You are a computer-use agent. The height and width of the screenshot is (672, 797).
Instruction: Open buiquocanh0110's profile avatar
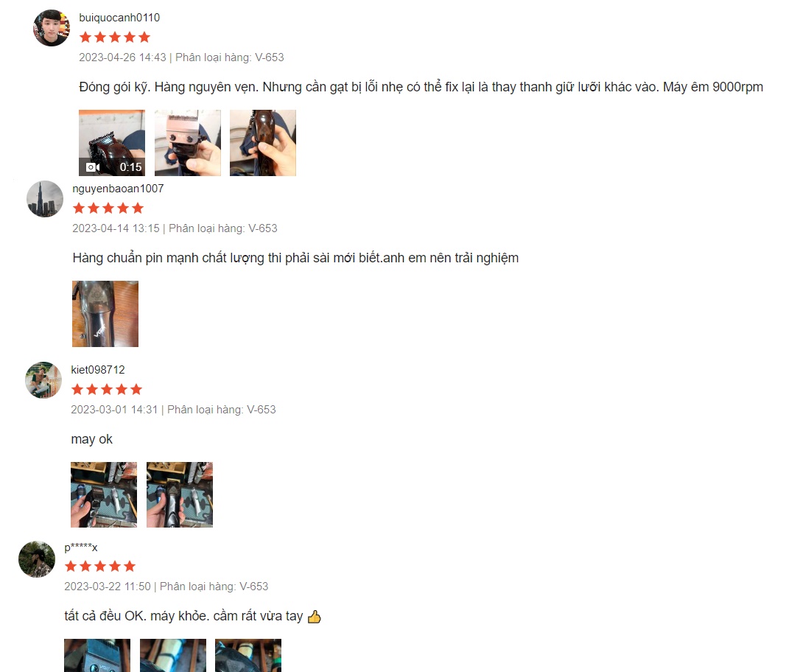coord(52,28)
